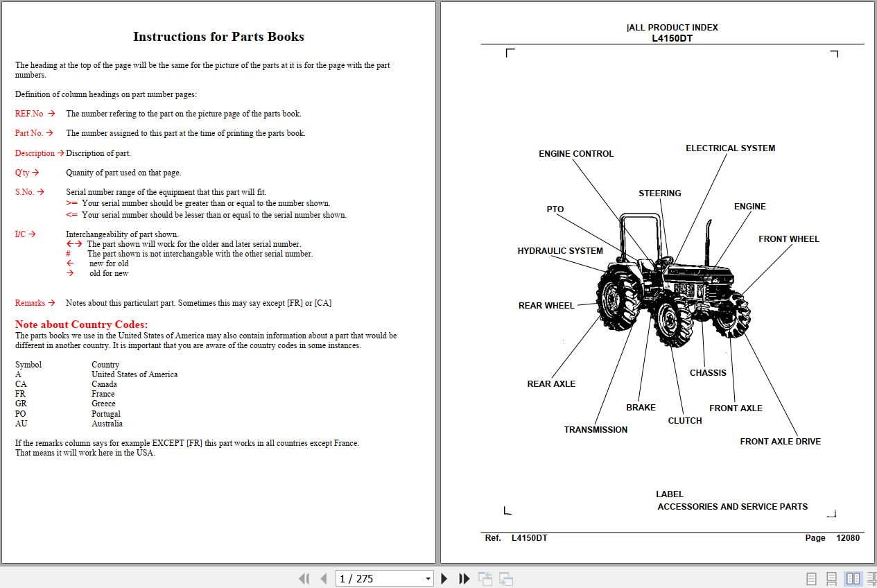Viewport: 877px width, 588px height.
Task: Click the FRONT AXLE DRIVE label
Action: (x=780, y=442)
